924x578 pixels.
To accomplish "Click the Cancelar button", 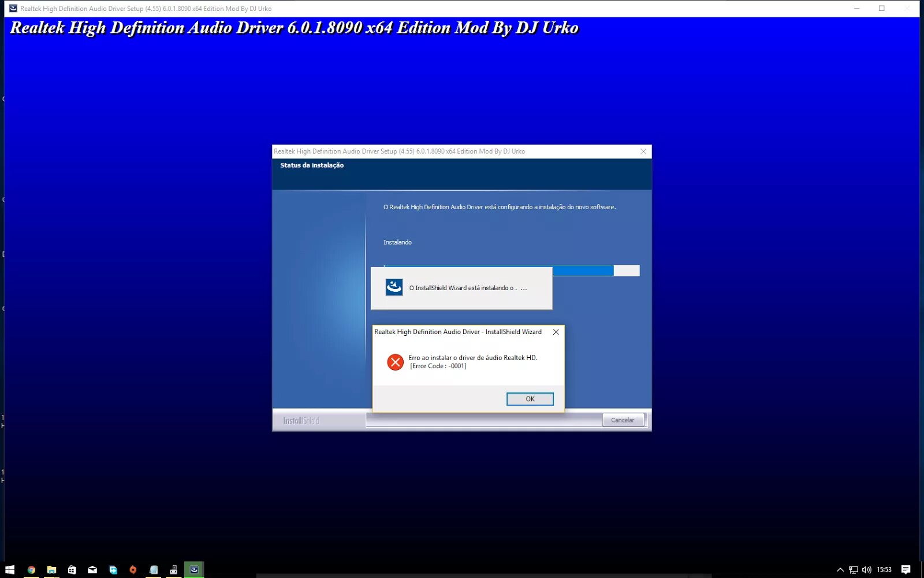I will (x=623, y=420).
